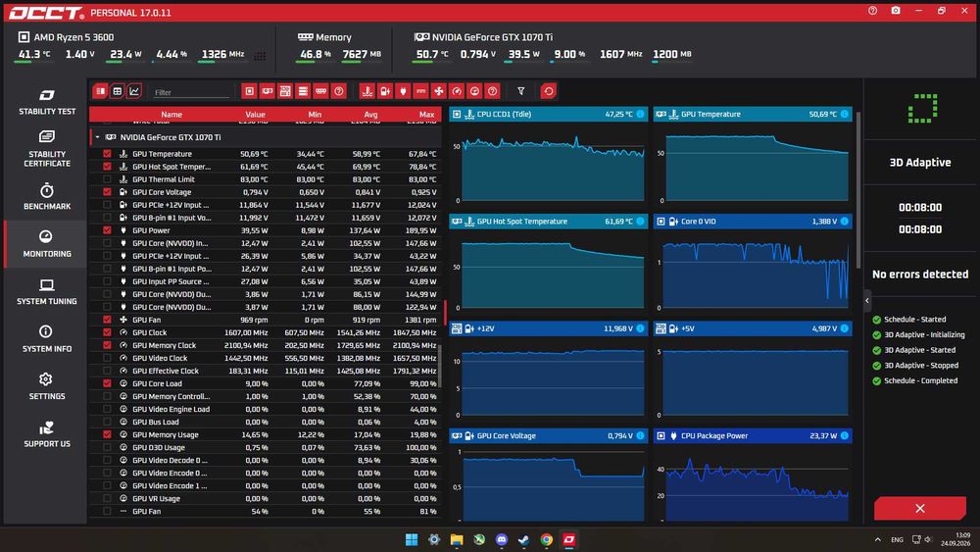
Task: Toggle voltage readings filter icon
Action: tap(385, 91)
